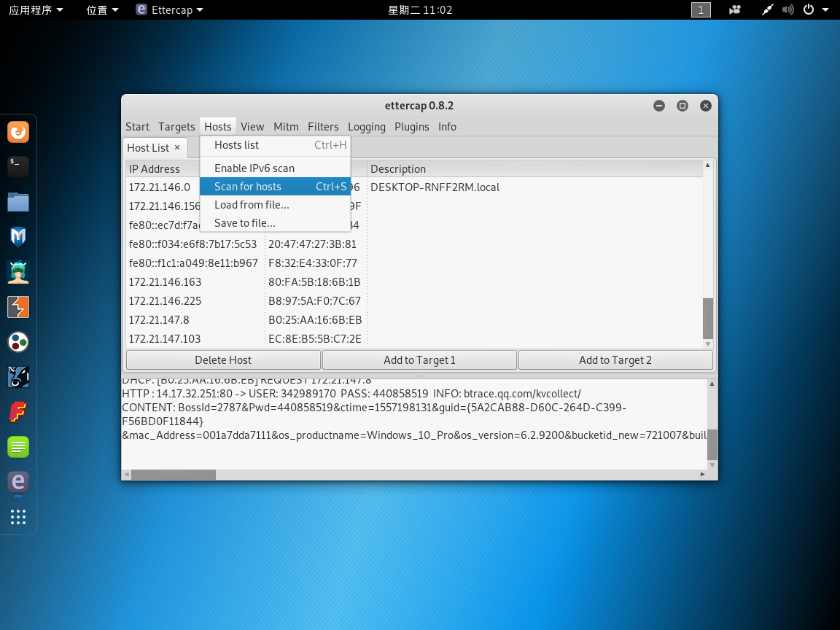Open the green notes app from dock
This screenshot has width=840, height=630.
click(x=17, y=447)
